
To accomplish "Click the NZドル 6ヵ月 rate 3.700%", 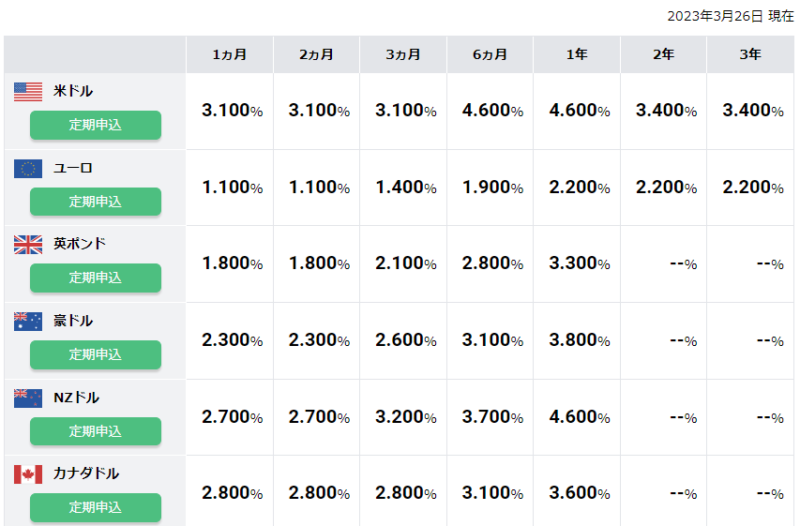I will pyautogui.click(x=492, y=417).
